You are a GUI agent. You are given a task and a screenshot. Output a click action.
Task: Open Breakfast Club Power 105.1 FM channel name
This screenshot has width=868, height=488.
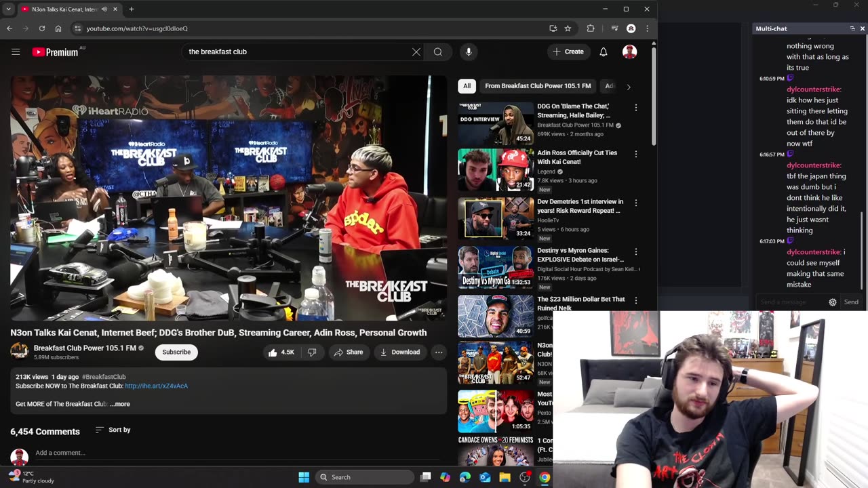point(85,348)
